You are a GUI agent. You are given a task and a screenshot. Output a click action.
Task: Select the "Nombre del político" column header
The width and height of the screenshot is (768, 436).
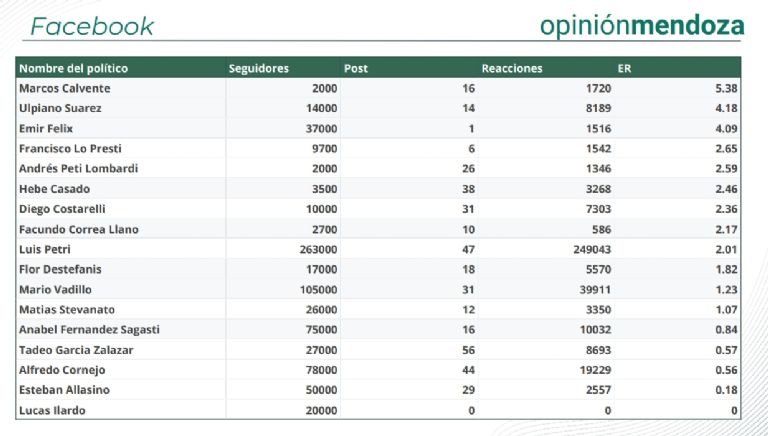tap(73, 68)
